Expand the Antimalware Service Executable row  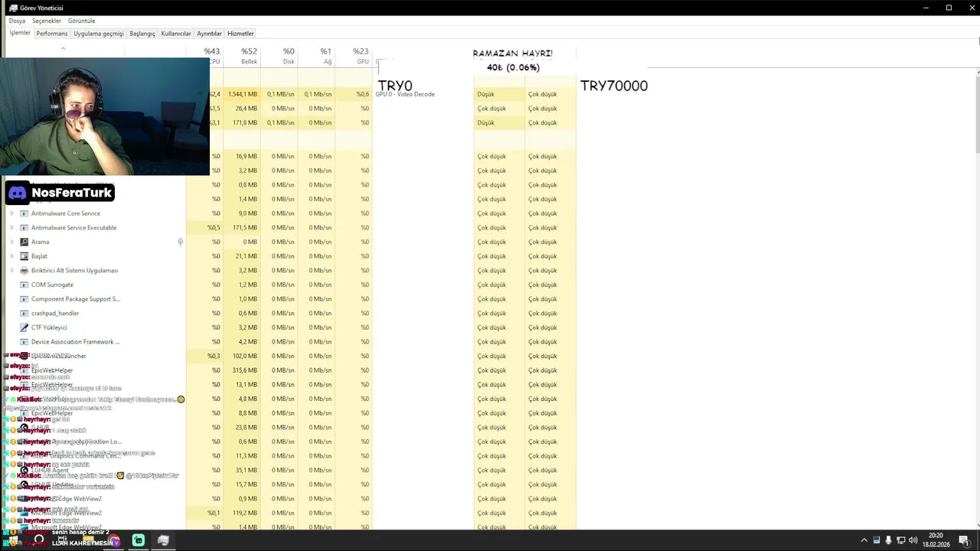pos(11,228)
